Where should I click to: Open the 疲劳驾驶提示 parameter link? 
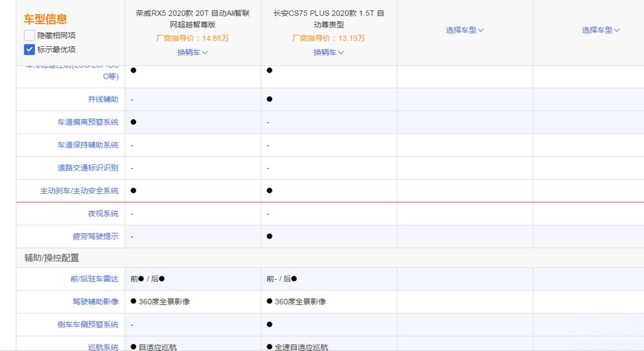tap(95, 236)
